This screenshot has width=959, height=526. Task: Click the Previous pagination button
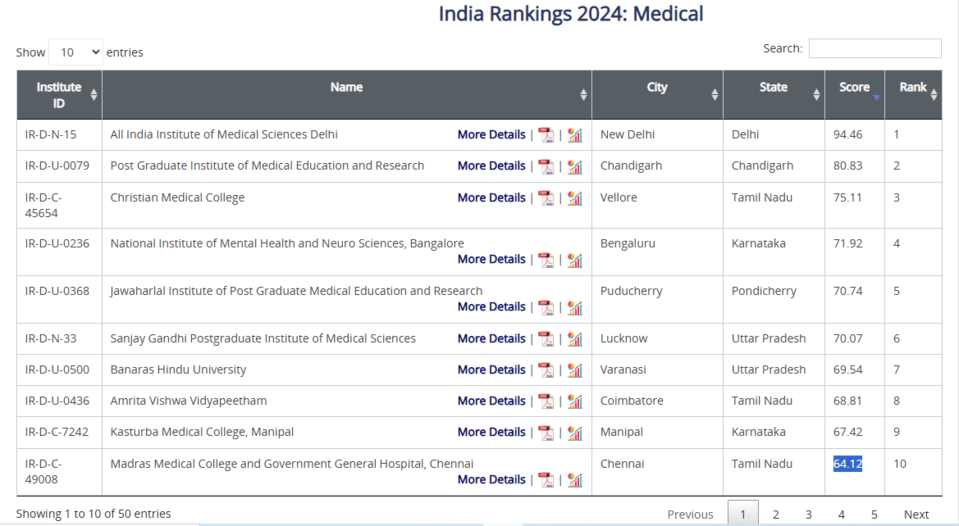click(x=690, y=514)
